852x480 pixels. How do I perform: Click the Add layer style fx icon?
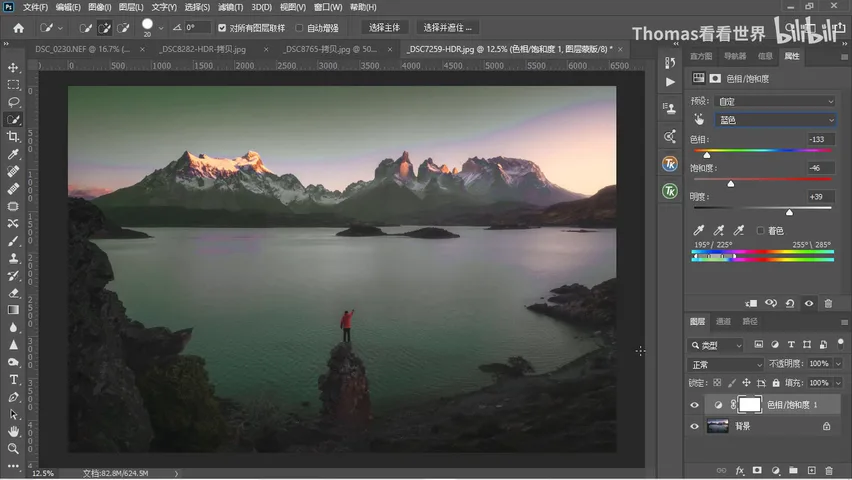(740, 470)
